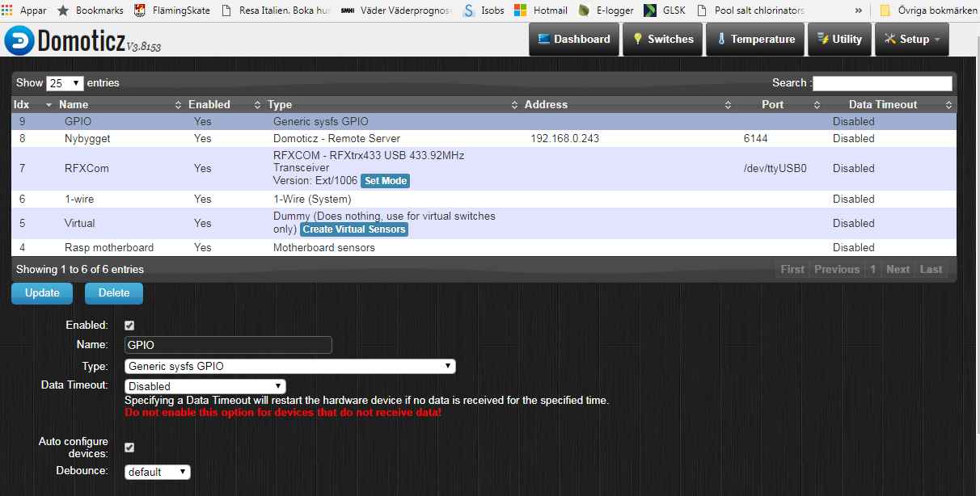Select the RFXCom hardware row

[484, 168]
